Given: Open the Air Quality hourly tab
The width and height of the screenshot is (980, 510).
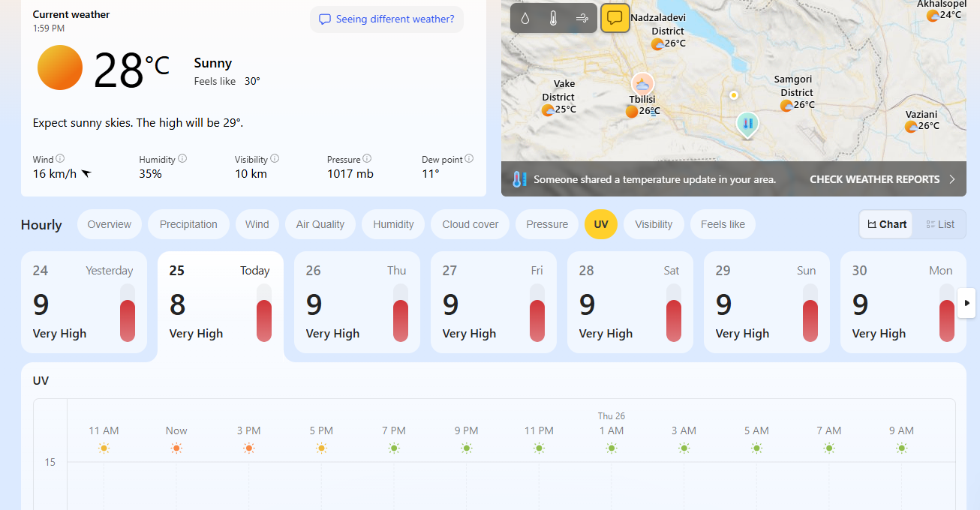Looking at the screenshot, I should (x=320, y=224).
